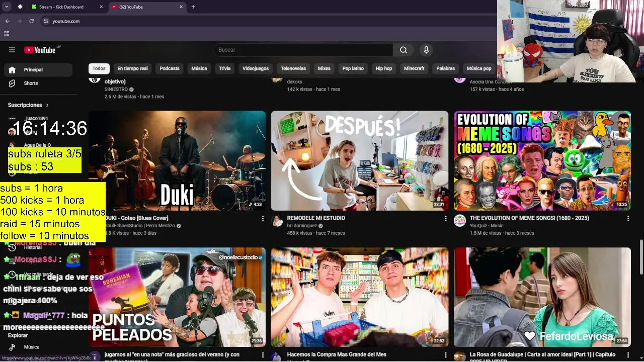Open the Duki Goteo Blues Cover thumbnail
The width and height of the screenshot is (644, 362).
tap(177, 160)
